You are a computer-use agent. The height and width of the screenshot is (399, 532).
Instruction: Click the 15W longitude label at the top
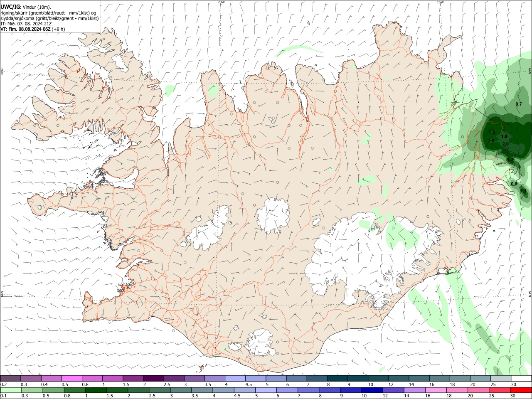pos(440,2)
